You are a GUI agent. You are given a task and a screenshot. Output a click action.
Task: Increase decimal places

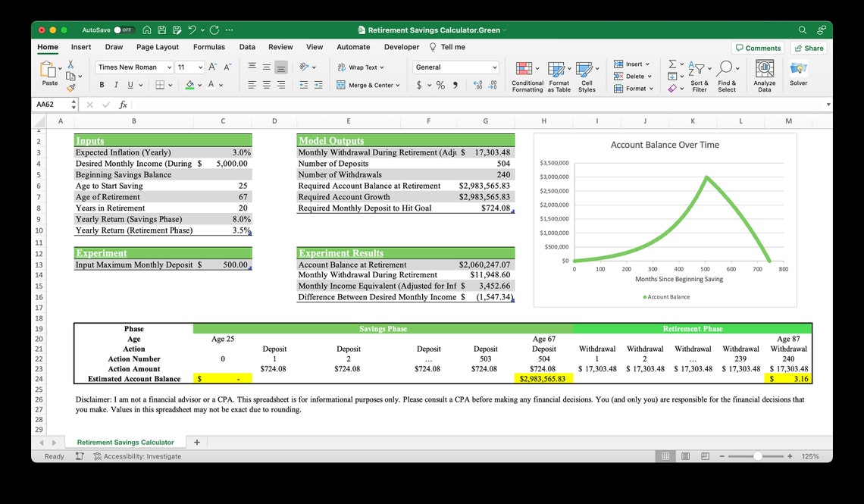(477, 85)
